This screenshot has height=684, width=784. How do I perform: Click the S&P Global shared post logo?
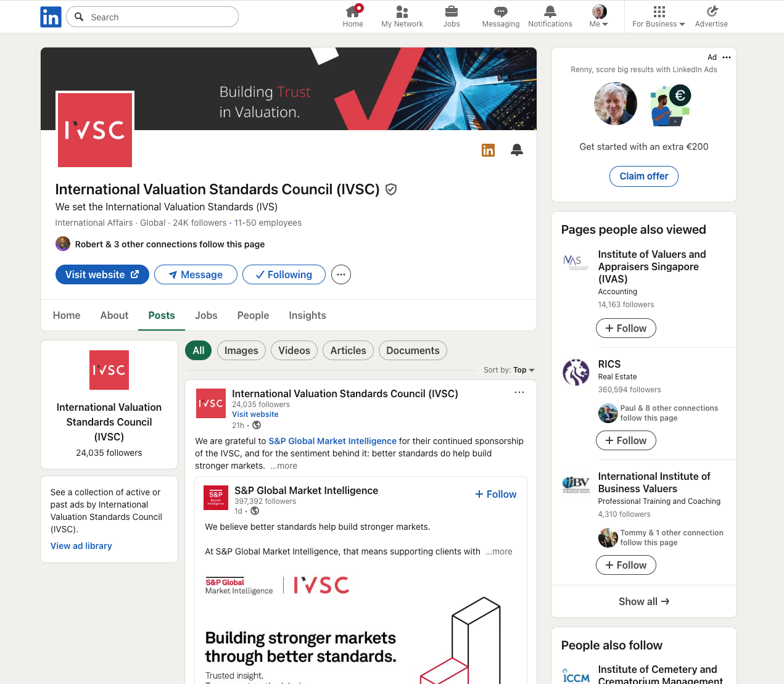click(x=216, y=498)
